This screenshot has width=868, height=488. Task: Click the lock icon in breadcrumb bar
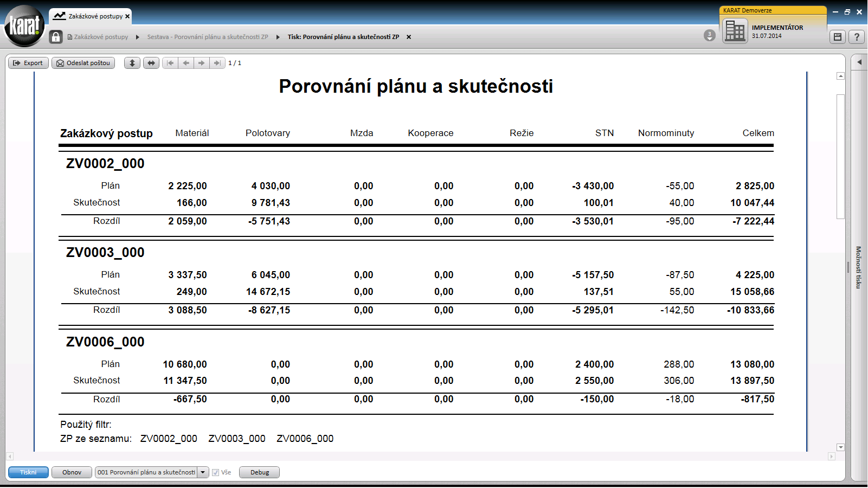(x=56, y=37)
